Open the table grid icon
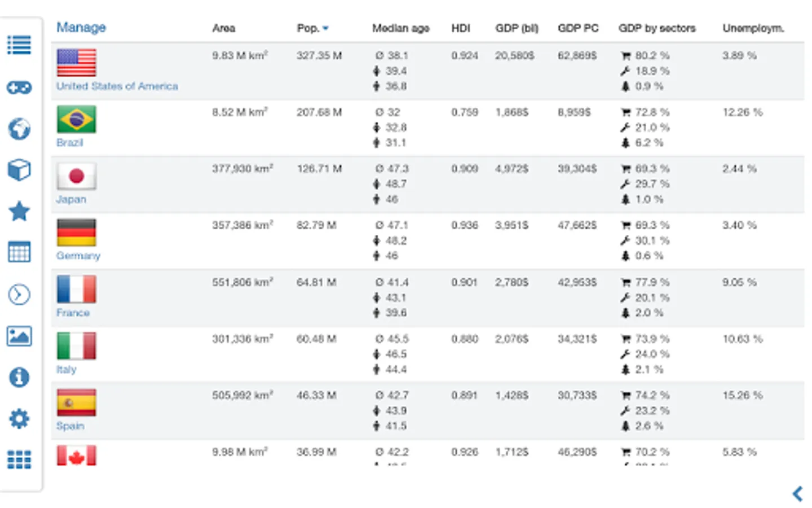 (19, 252)
